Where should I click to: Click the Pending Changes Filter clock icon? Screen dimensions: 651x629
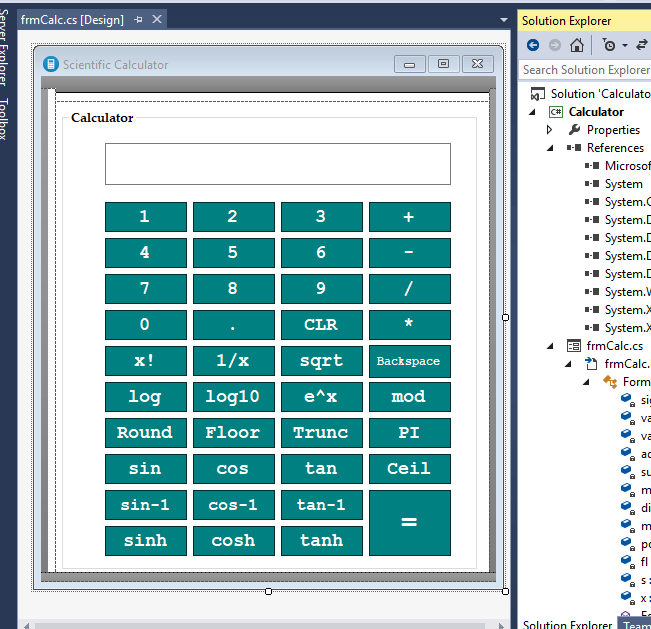point(609,45)
